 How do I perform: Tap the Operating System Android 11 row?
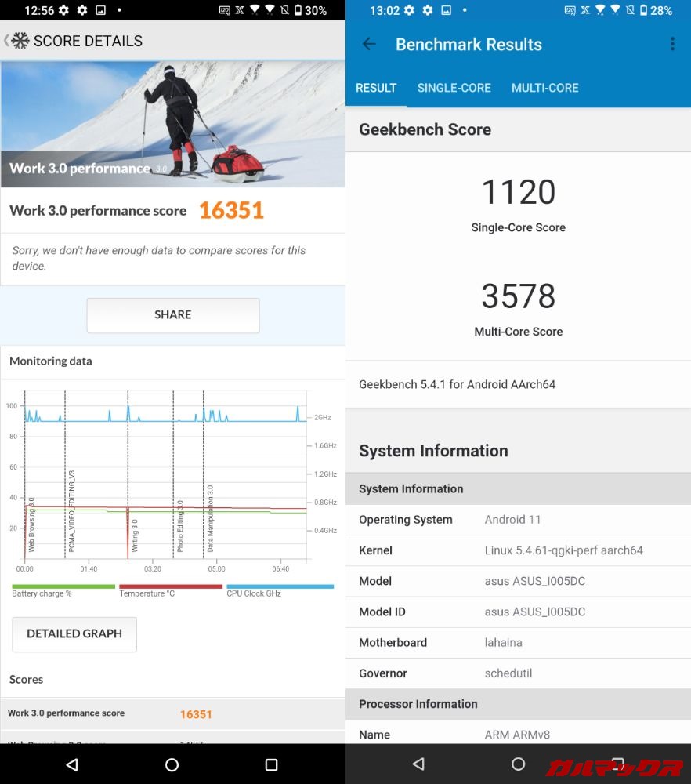[518, 520]
